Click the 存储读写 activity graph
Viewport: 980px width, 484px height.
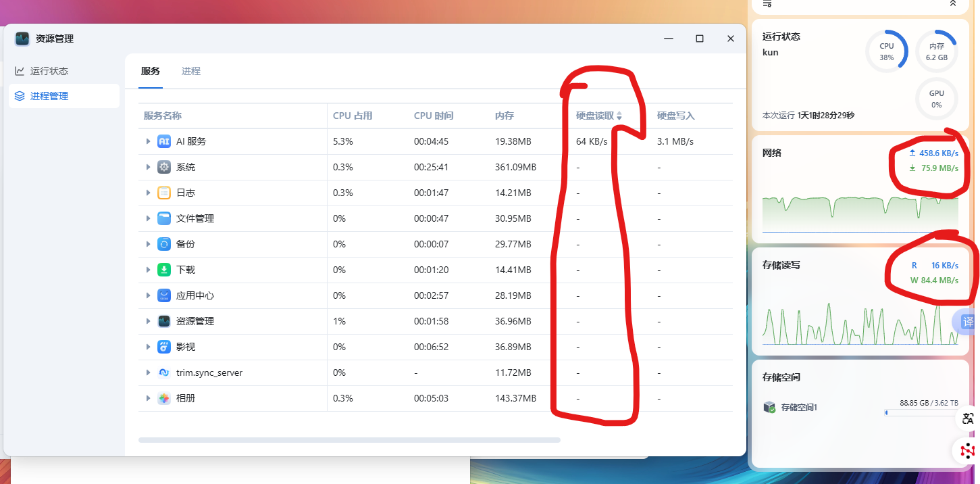tap(860, 324)
